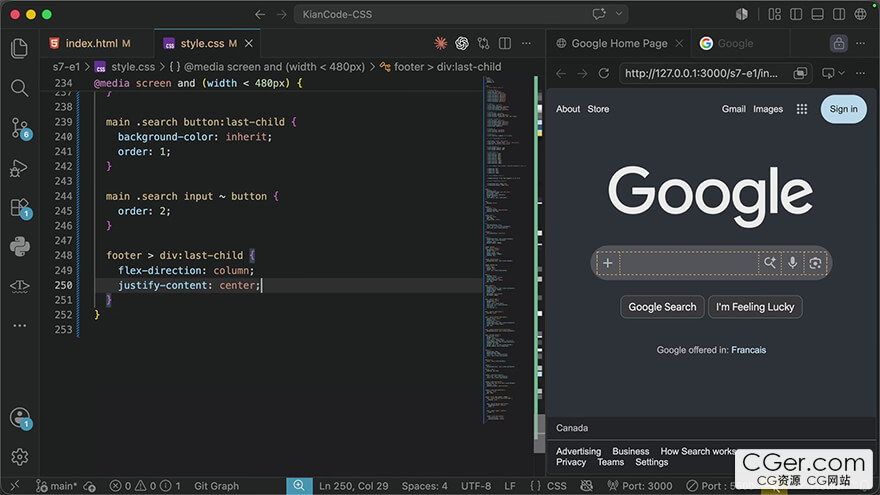
Task: Split the editor to the right
Action: point(505,43)
